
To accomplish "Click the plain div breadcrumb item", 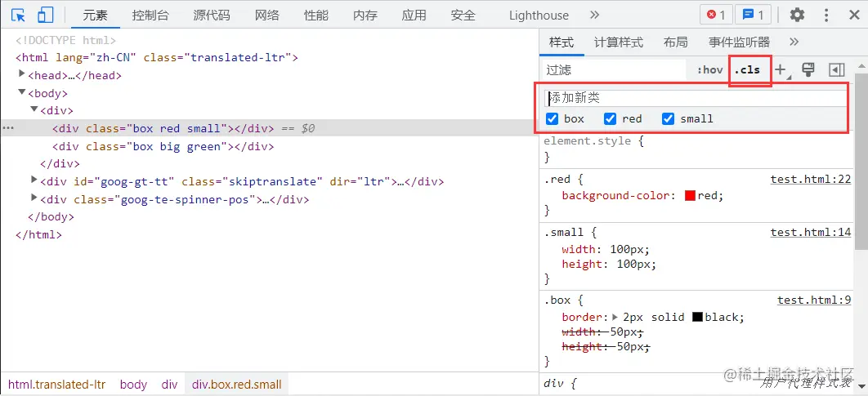I will (x=169, y=385).
